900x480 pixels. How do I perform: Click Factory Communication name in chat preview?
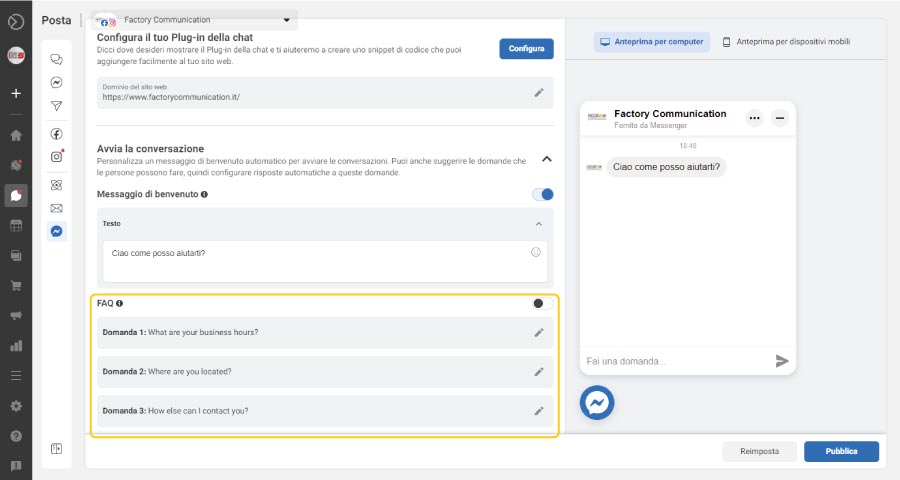click(670, 114)
